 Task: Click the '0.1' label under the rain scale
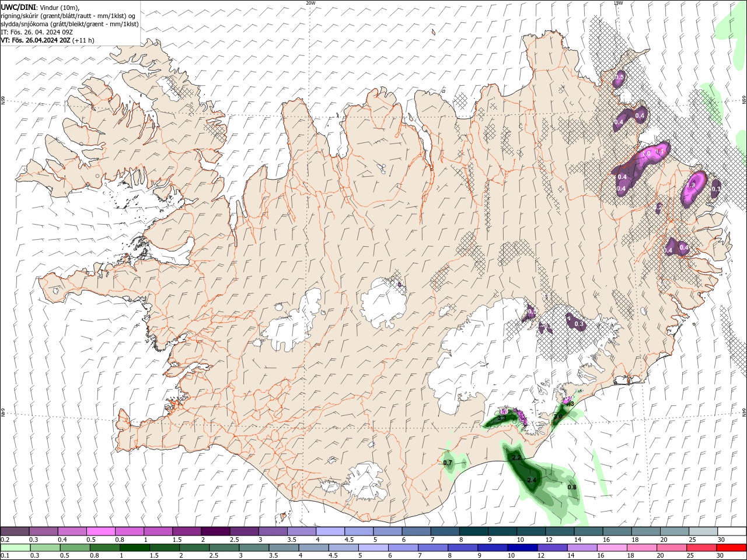tap(5, 556)
